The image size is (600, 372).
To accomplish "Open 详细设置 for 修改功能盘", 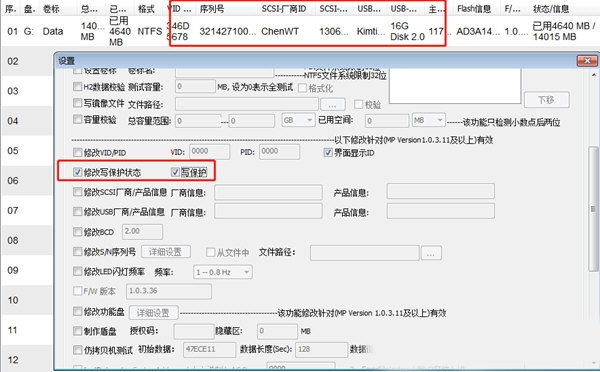I will (x=153, y=313).
